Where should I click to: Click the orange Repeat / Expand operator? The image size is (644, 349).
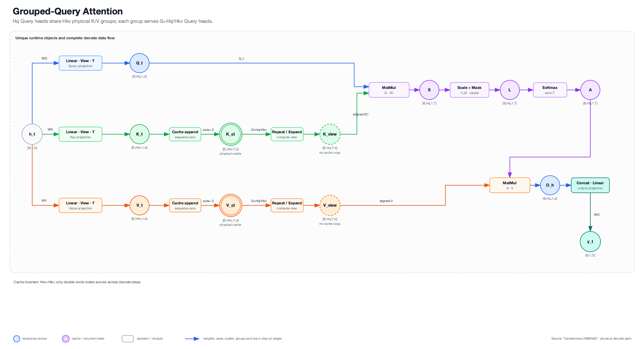(287, 205)
